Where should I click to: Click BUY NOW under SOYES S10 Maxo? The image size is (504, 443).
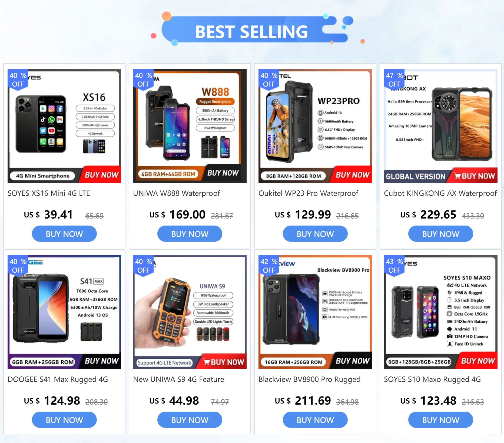point(441,420)
